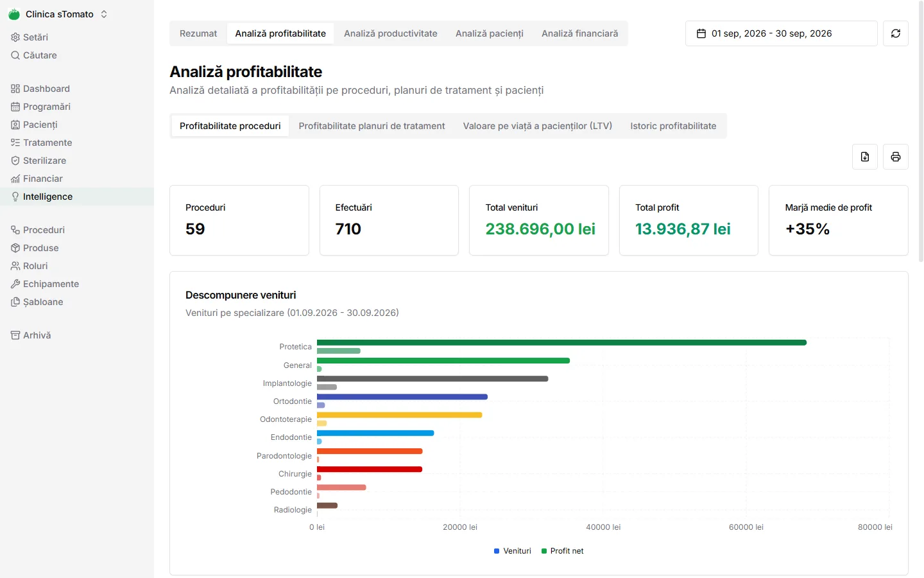View the Istoric profitabilitate sub-tab
924x578 pixels.
tap(673, 126)
